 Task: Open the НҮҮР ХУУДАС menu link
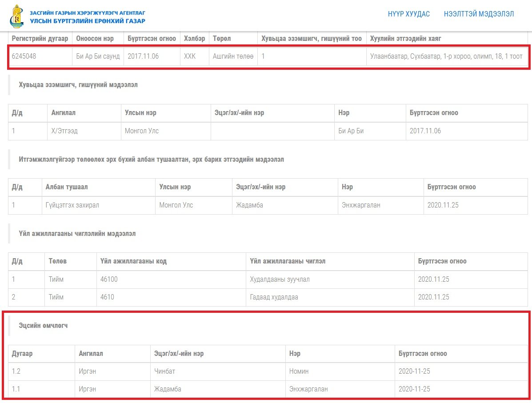click(x=408, y=14)
